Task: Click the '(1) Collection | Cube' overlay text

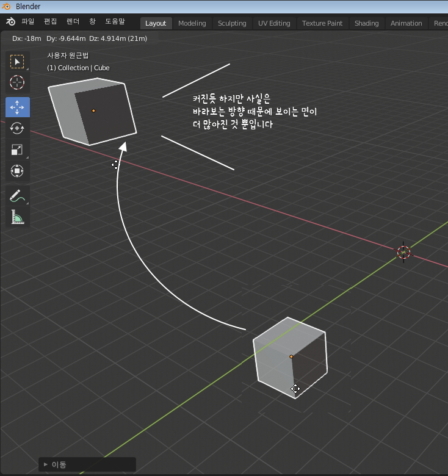Action: pos(78,68)
